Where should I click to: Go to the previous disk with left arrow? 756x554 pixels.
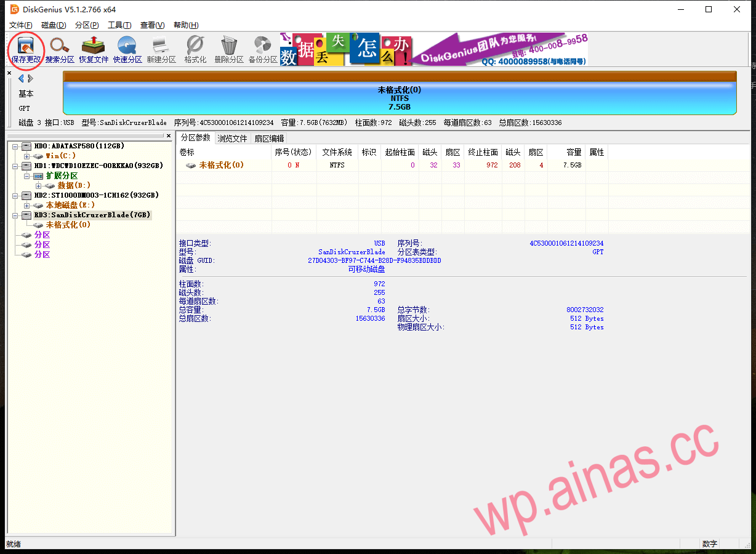[21, 79]
